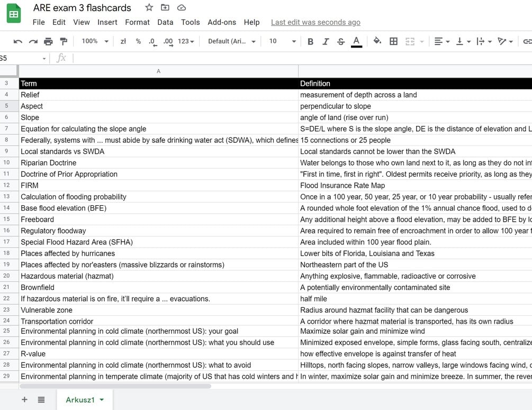Click the merge cells icon

[410, 41]
